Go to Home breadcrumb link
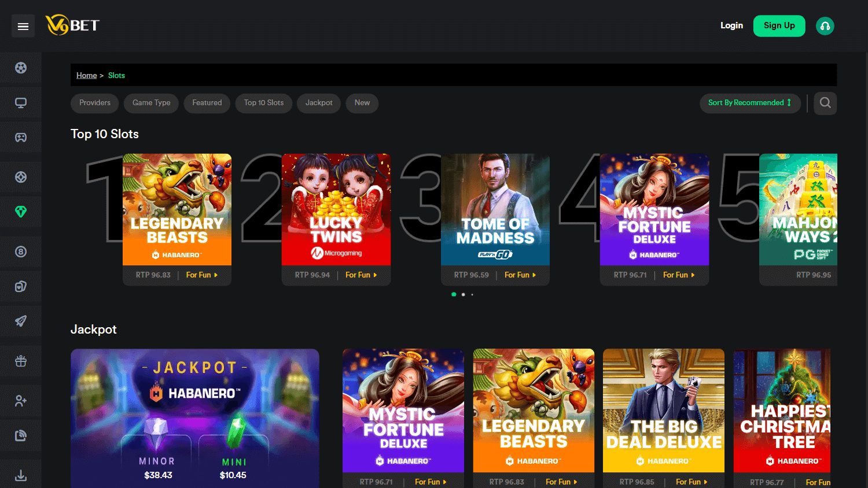Screen dimensions: 868x488 87,75
